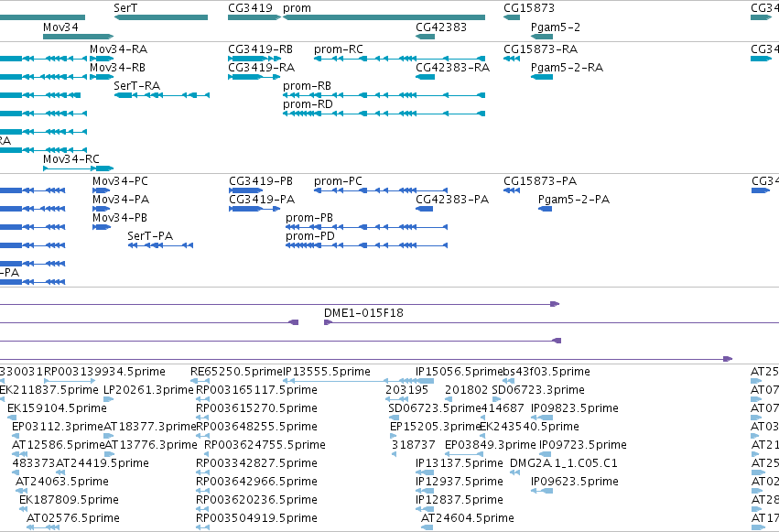Viewport: 779px width, 532px height.
Task: Select the CG3419 gene feature
Action: (x=254, y=17)
